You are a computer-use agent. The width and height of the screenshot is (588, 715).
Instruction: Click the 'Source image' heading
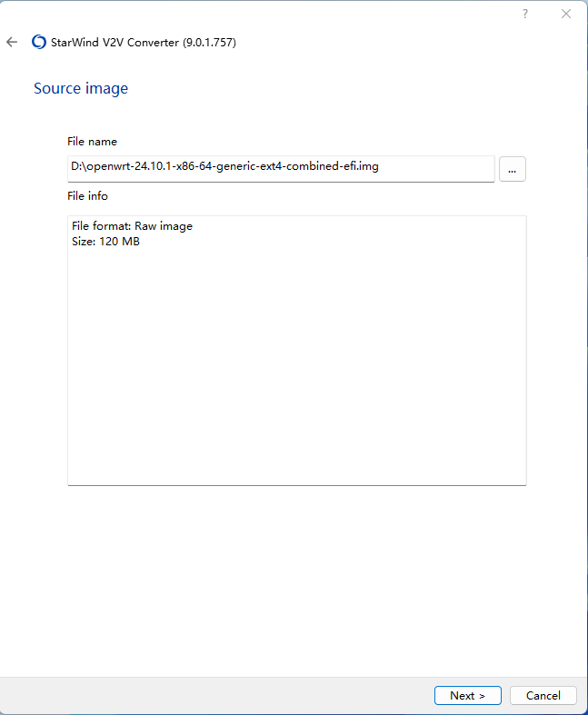(81, 88)
